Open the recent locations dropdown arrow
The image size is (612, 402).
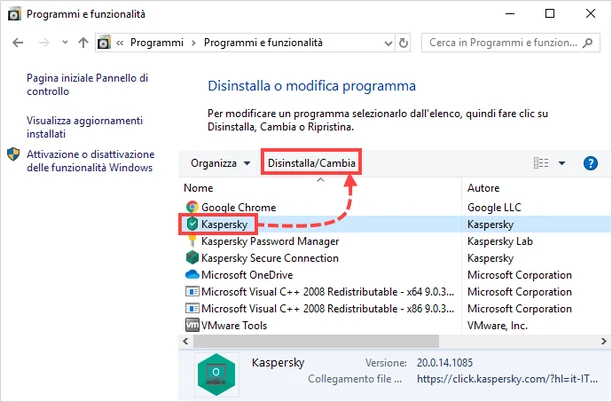pos(65,42)
